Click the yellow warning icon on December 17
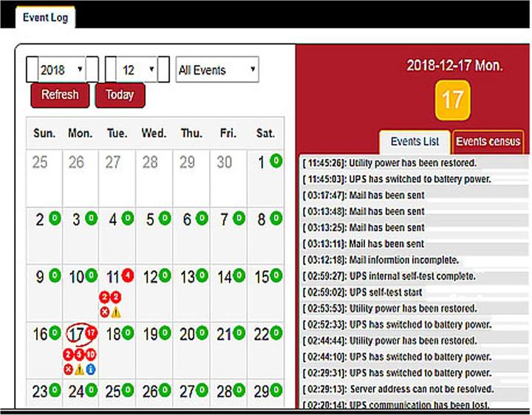532x415 pixels. pyautogui.click(x=79, y=368)
